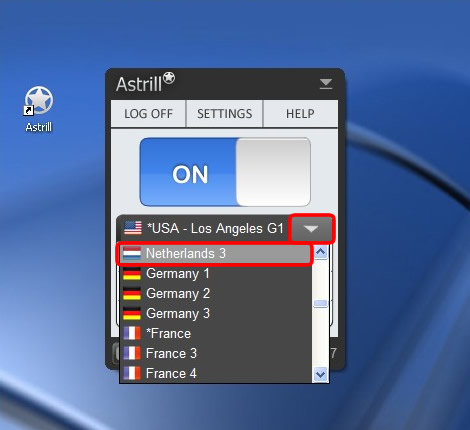
Task: Select France 3 server option
Action: (216, 353)
